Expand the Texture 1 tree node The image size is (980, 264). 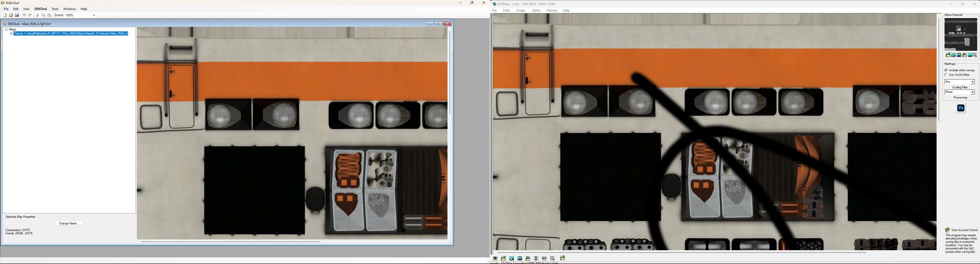(x=11, y=33)
